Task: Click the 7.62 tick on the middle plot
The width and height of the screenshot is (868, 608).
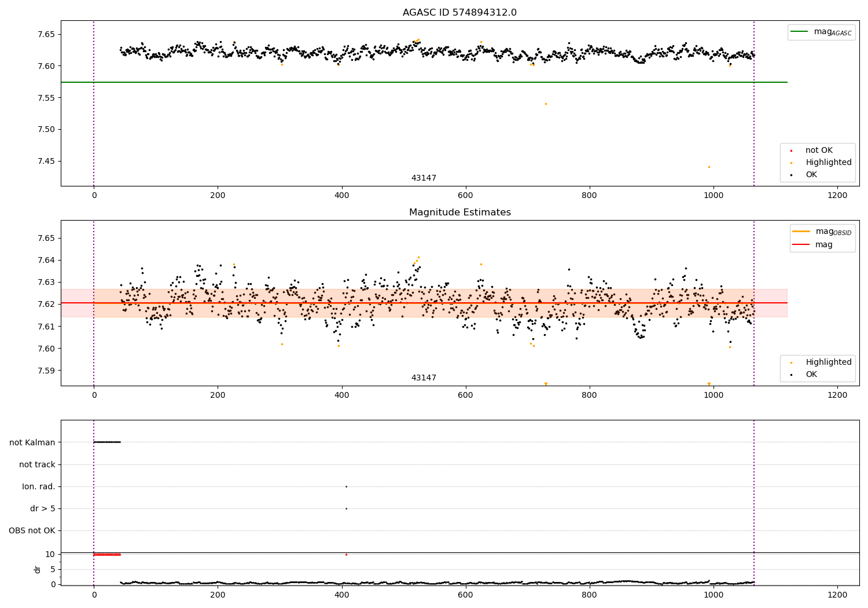Action: coord(46,305)
